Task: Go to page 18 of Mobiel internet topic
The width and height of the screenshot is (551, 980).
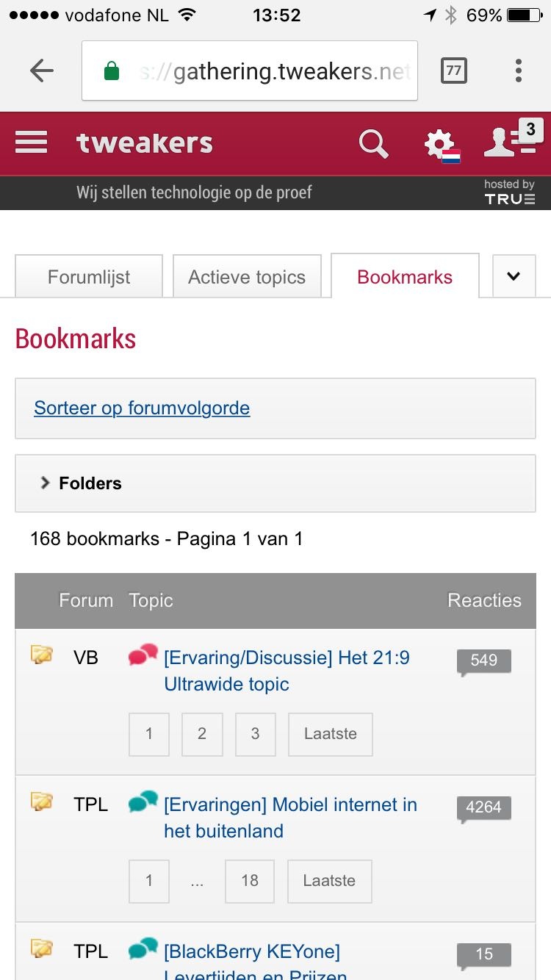Action: (250, 881)
